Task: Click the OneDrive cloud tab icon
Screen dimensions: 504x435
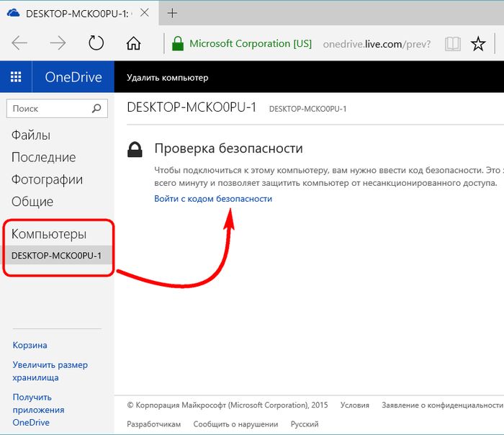Action: point(14,13)
